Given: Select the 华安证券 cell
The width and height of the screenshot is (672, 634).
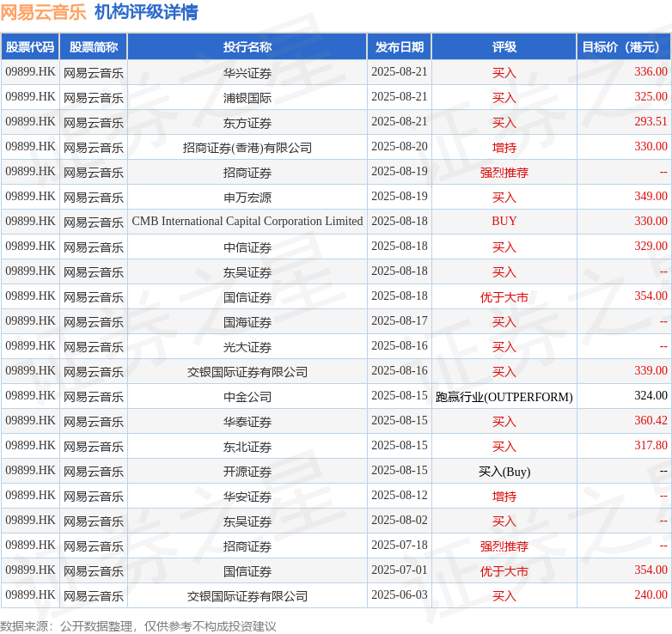Looking at the screenshot, I should point(247,496).
